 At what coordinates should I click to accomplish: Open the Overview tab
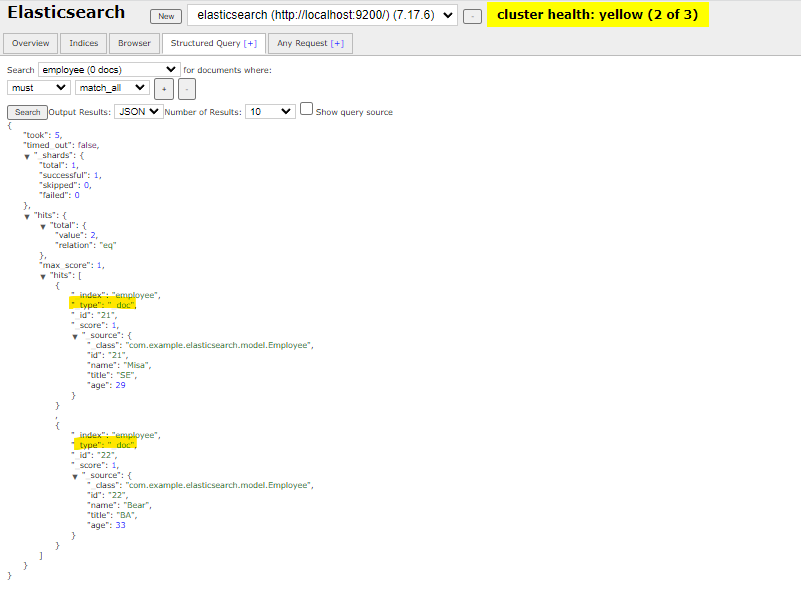pyautogui.click(x=31, y=43)
